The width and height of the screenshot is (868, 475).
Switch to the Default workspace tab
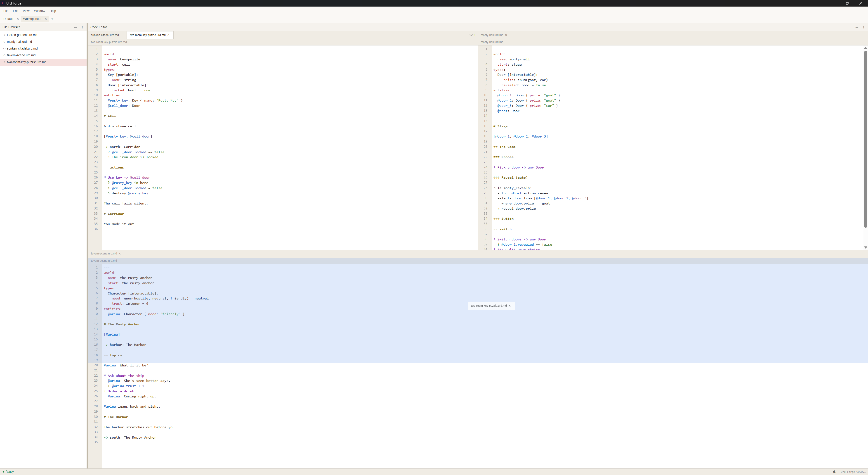coord(8,19)
